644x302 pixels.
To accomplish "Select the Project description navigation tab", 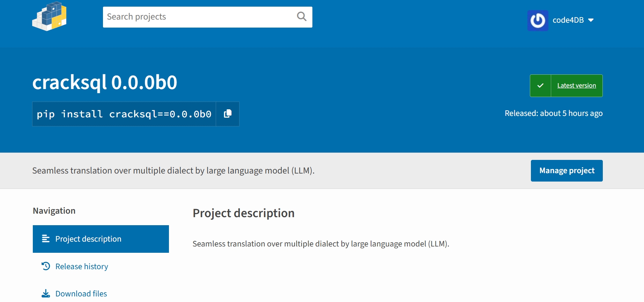I will pyautogui.click(x=101, y=239).
